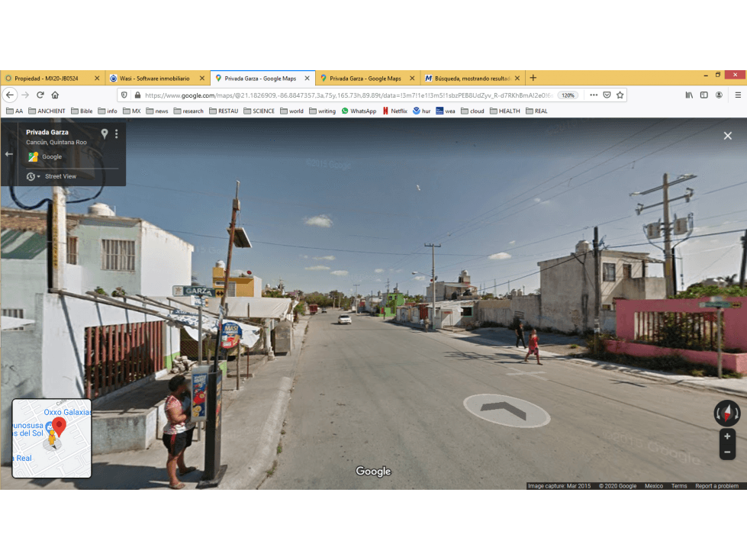The width and height of the screenshot is (747, 560).
Task: Open the AA bookmarks folder
Action: pos(14,111)
